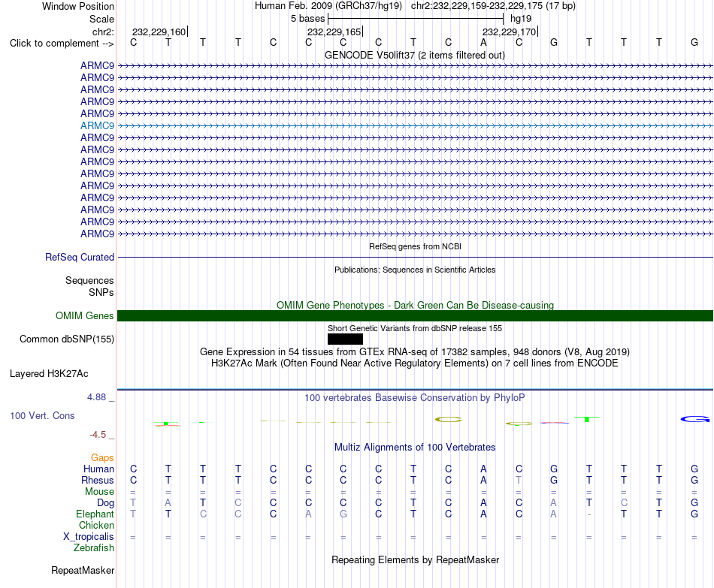This screenshot has width=714, height=588.
Task: Click the -4.5 PhyloP lower limit value
Action: coord(98,435)
